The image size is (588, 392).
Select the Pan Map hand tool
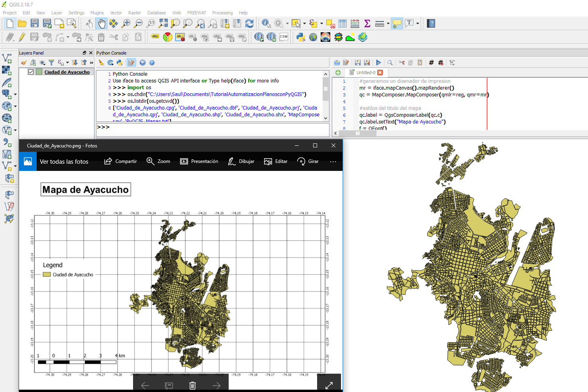coord(102,24)
